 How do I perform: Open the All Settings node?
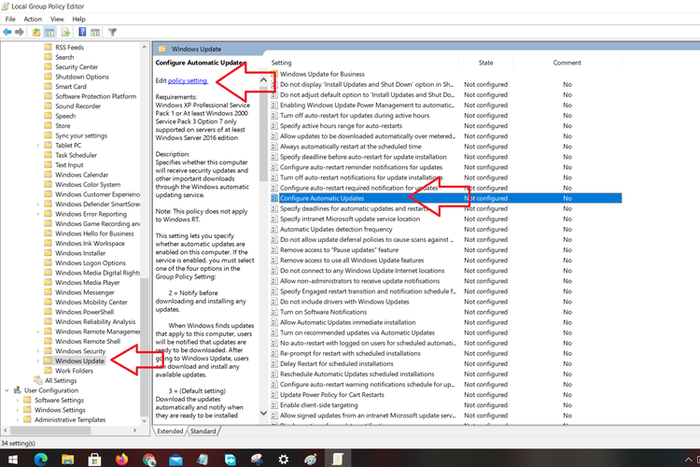click(x=61, y=380)
